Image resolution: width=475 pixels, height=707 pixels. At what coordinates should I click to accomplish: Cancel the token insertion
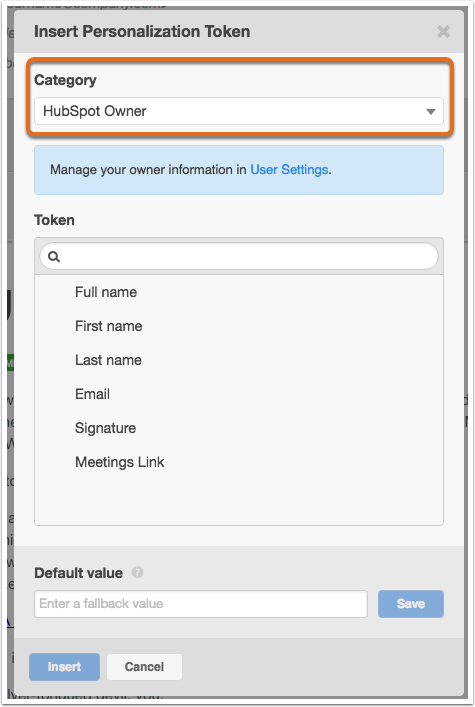(x=144, y=667)
